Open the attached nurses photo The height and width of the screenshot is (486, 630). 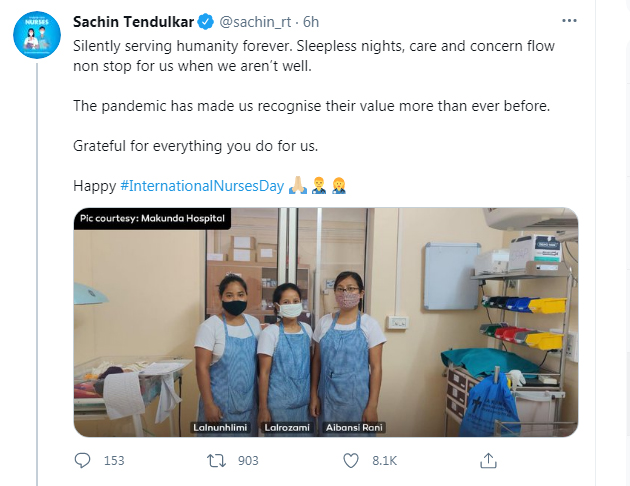click(x=326, y=322)
